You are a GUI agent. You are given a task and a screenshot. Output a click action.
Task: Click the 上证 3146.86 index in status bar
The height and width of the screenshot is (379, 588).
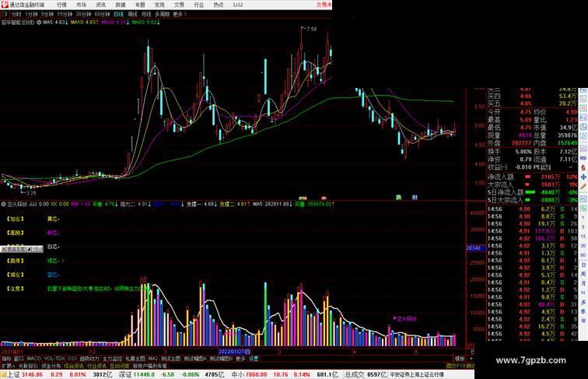pos(25,374)
